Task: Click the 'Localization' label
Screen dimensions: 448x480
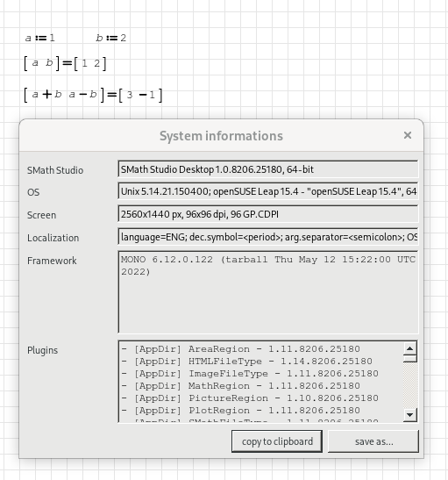Action: (x=53, y=238)
